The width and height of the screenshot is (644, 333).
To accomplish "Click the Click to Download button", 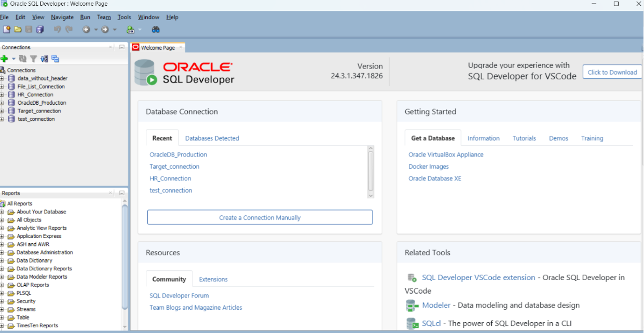I will [612, 72].
